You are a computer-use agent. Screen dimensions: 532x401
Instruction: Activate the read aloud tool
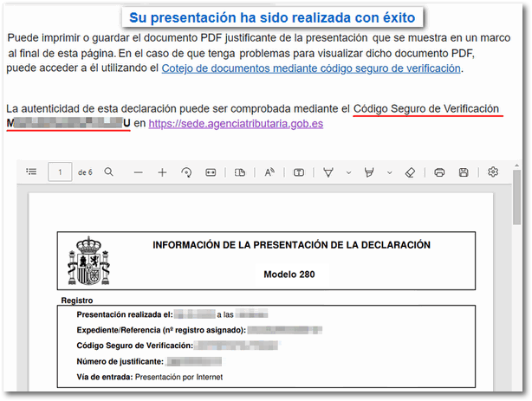point(269,172)
